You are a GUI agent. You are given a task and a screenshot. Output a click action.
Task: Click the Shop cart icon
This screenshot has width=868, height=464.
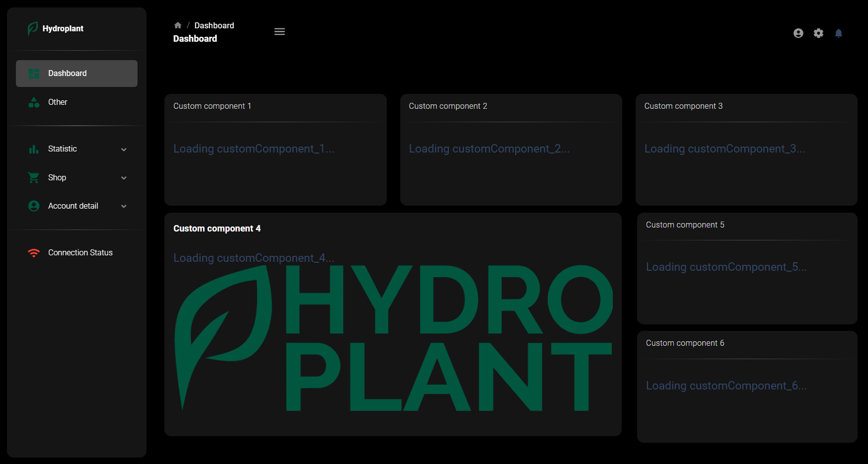34,177
